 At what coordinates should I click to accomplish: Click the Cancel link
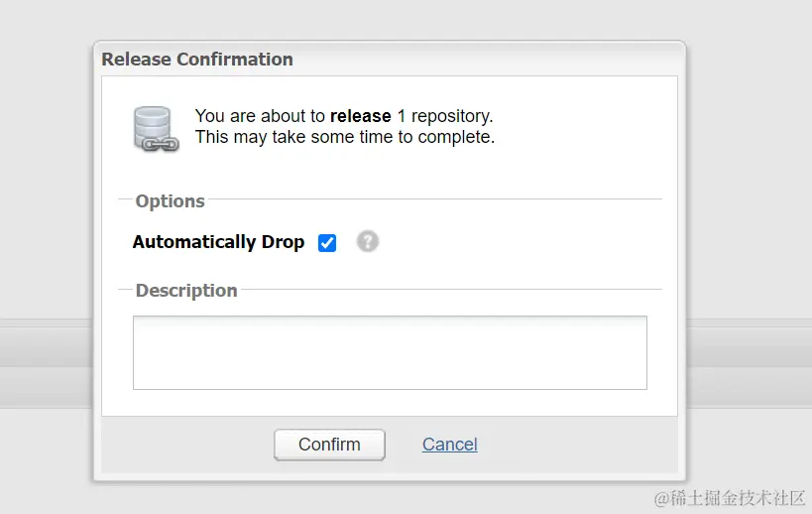[x=449, y=445]
